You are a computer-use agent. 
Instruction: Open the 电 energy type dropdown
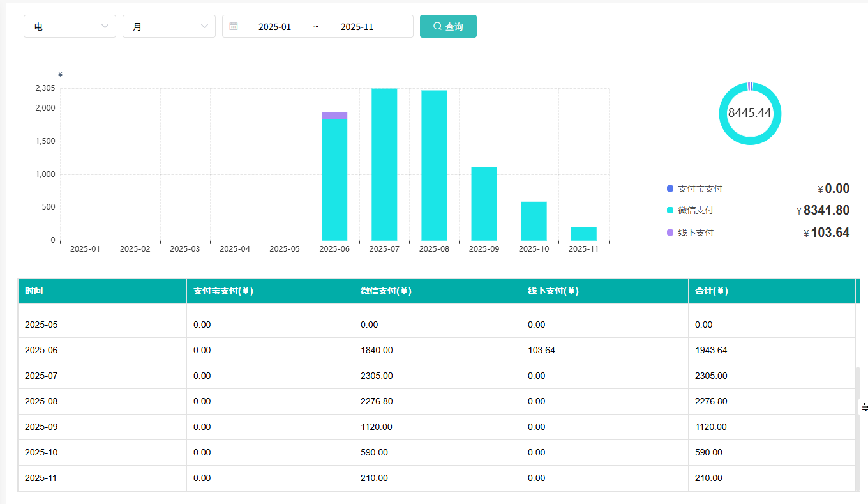[x=70, y=26]
